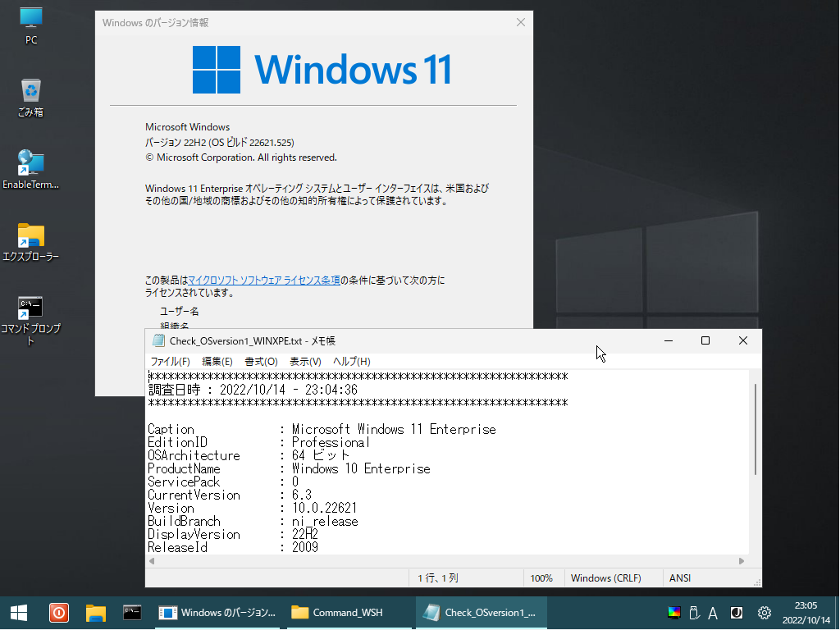This screenshot has height=630, width=840.
Task: Click the Caption line in Notepad
Action: coord(322,429)
